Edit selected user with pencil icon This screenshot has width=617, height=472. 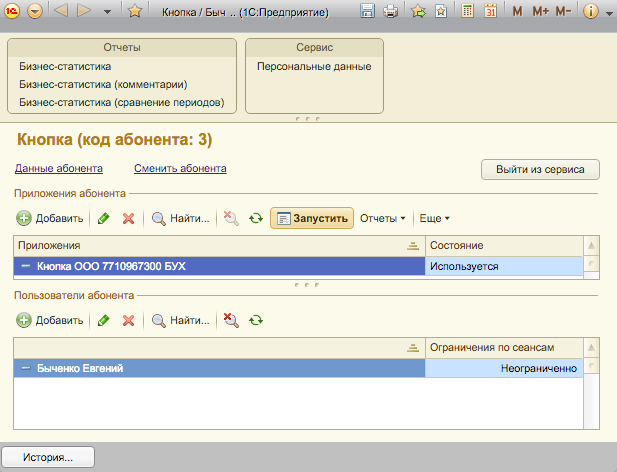click(x=103, y=320)
